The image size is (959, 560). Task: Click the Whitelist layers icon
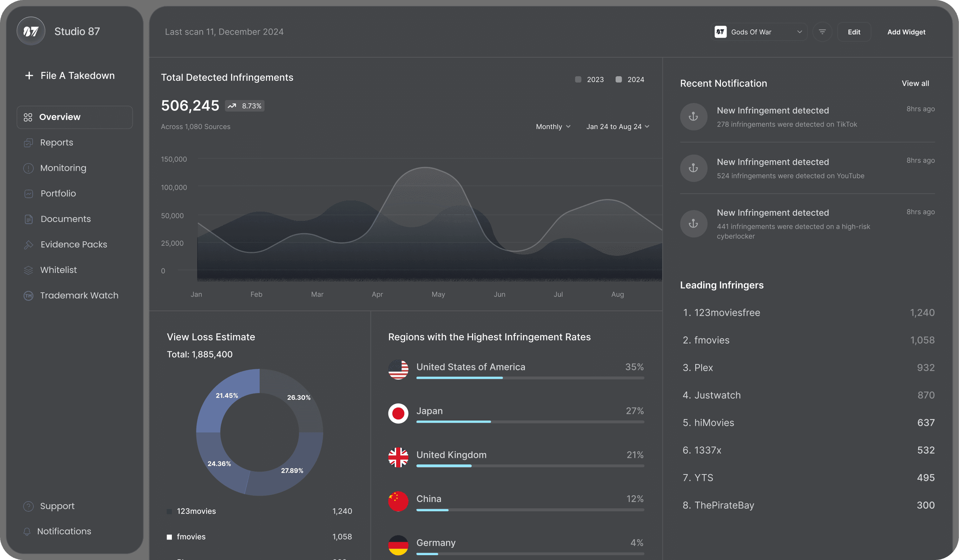pyautogui.click(x=29, y=270)
